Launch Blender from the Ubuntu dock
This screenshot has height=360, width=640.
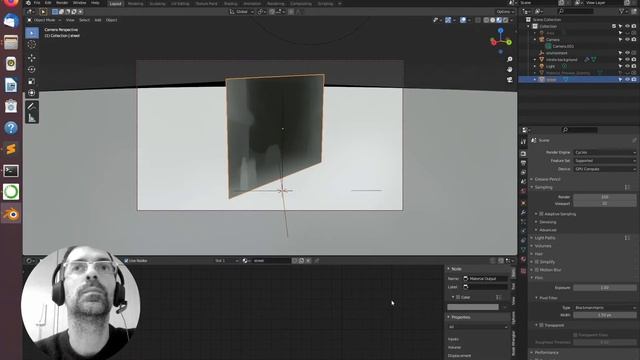click(x=11, y=214)
